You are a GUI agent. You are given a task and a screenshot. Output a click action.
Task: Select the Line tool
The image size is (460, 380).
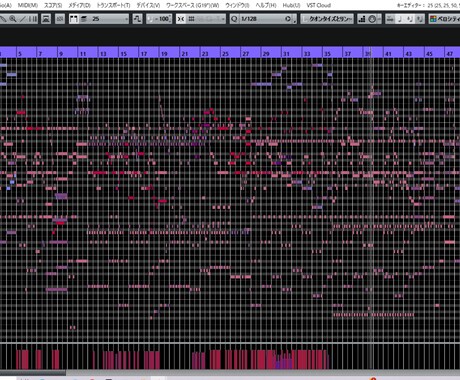tap(23, 19)
